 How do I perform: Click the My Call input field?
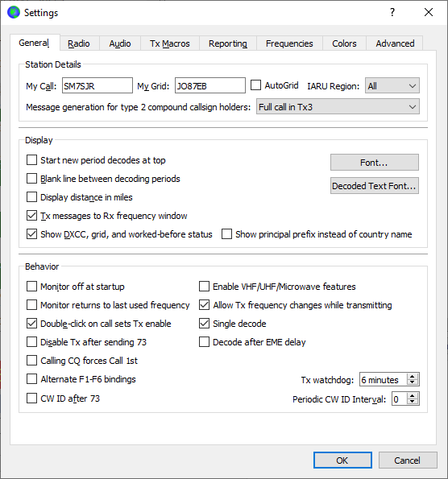(x=97, y=85)
